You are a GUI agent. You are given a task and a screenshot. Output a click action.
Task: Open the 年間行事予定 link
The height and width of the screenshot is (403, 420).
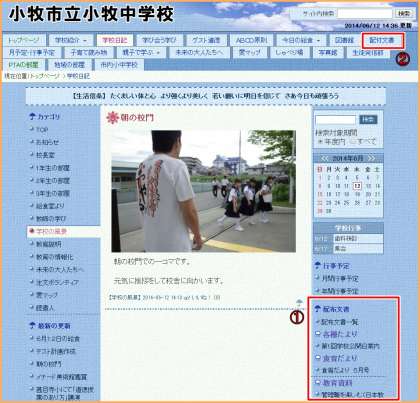point(340,291)
